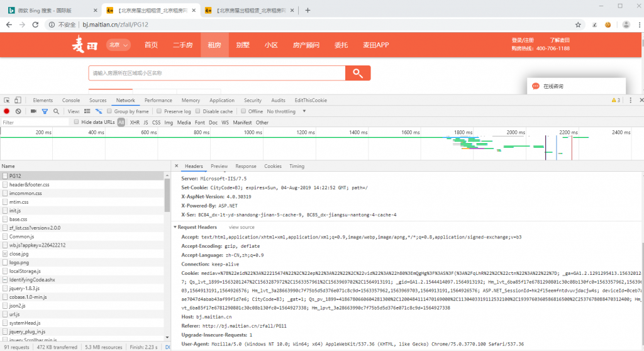Image resolution: width=644 pixels, height=351 pixels.
Task: Click the network Filter text field
Action: click(35, 122)
